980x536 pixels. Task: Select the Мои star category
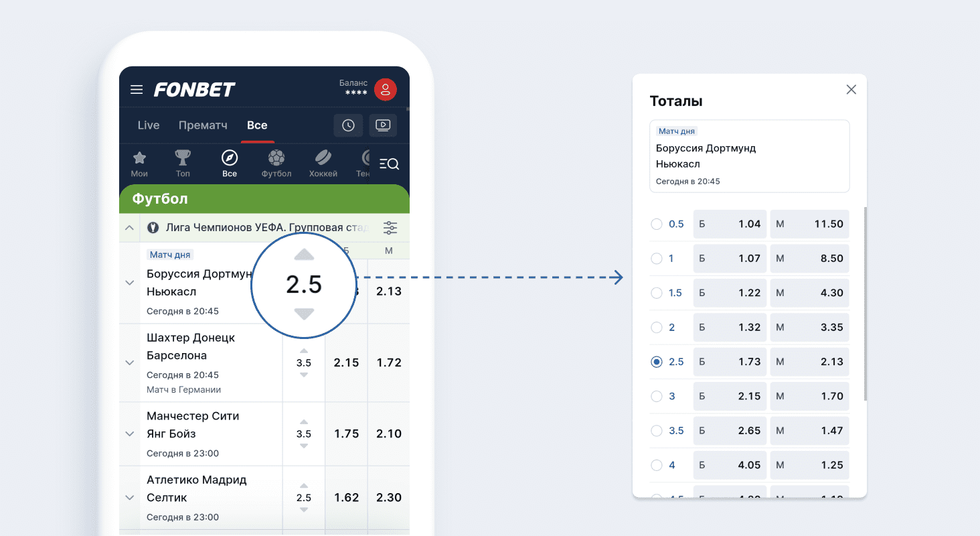139,163
